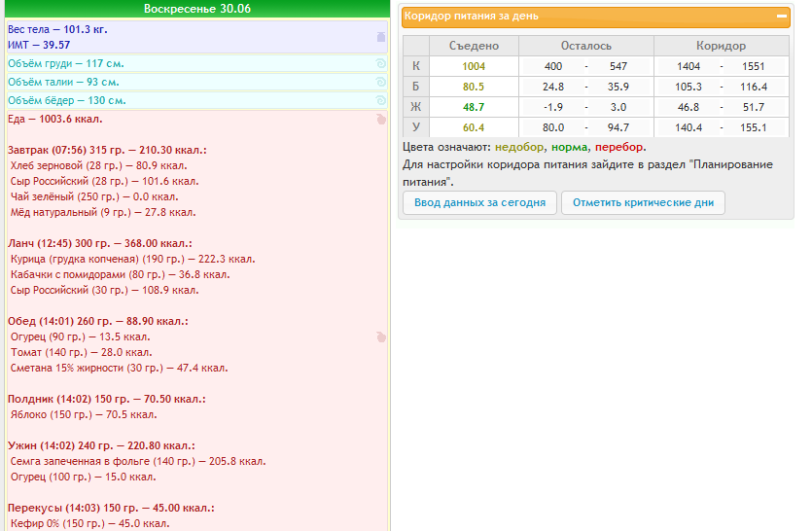Image resolution: width=812 pixels, height=531 pixels.
Task: Click Сыр Российский (28 гр.) entry
Action: (x=105, y=181)
